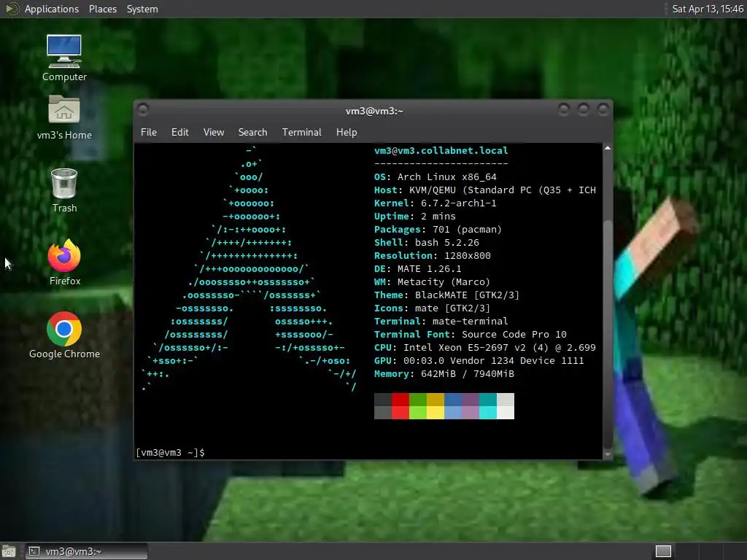
Task: Click the yellow color block in neofetch output
Action: [436, 406]
